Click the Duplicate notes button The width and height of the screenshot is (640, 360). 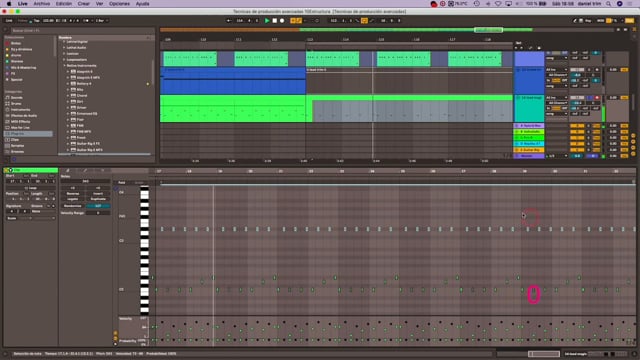tap(98, 199)
